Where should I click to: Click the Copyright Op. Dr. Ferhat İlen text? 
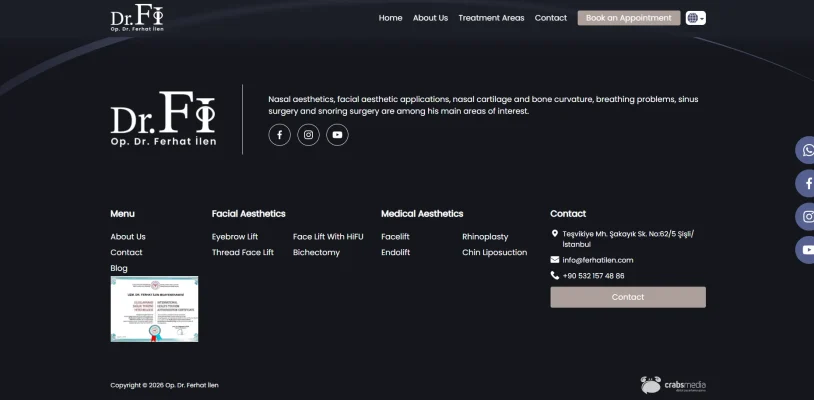(164, 385)
